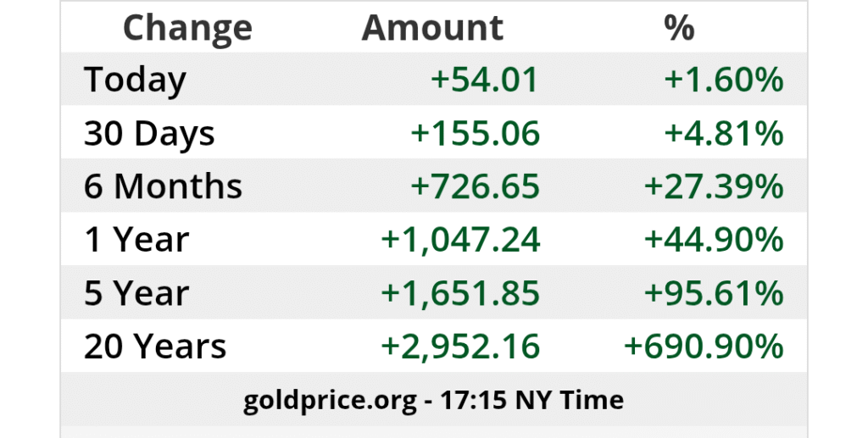Viewport: 868px width, 438px height.
Task: Click the +1.60% today percentage
Action: (724, 79)
